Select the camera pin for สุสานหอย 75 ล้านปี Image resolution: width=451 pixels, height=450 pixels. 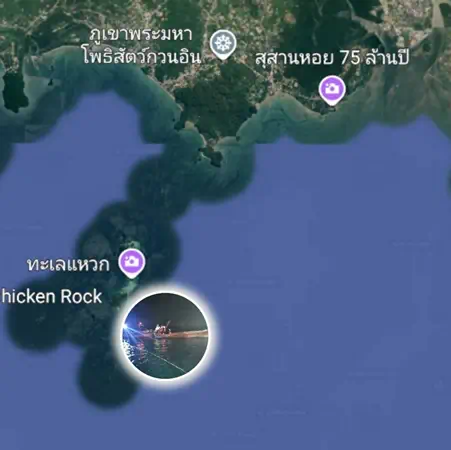[332, 90]
